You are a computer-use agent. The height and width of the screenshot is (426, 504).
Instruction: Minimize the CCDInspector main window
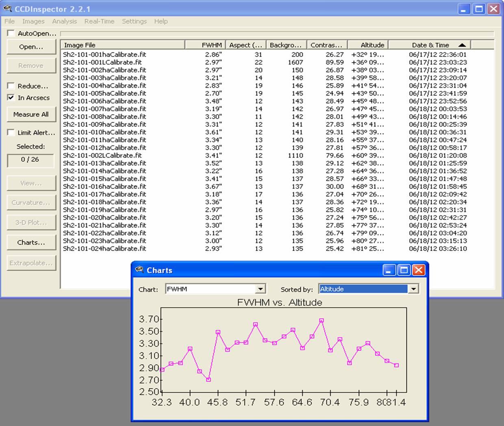(x=464, y=9)
